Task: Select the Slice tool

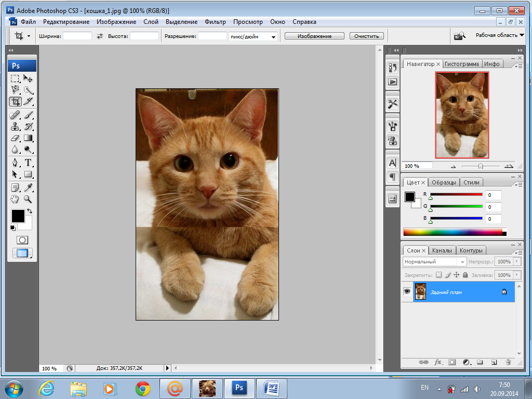Action: point(28,101)
